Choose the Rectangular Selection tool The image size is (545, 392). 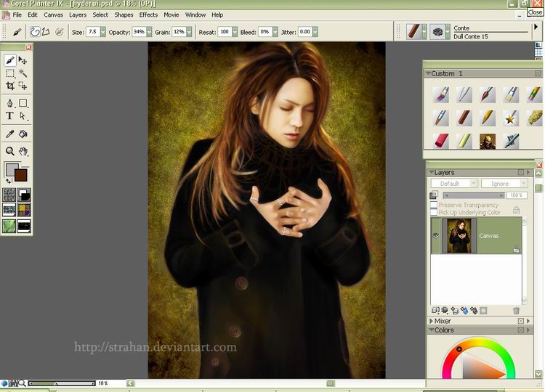(x=10, y=73)
